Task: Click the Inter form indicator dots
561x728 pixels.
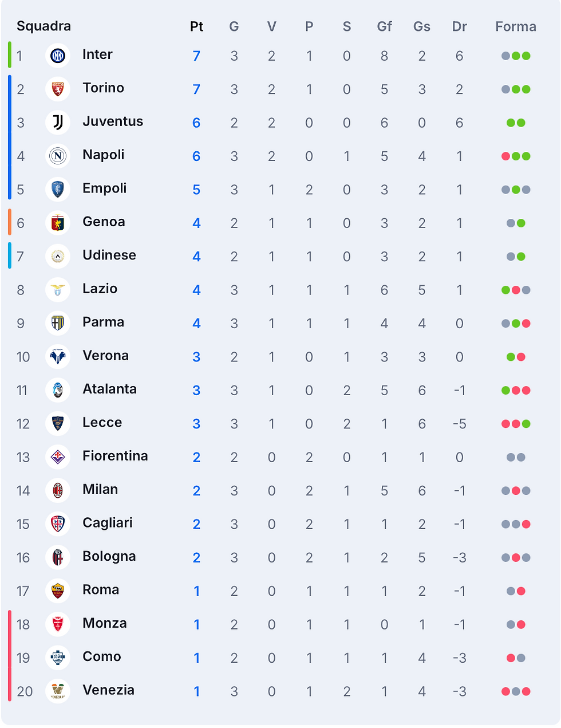Action: [516, 56]
